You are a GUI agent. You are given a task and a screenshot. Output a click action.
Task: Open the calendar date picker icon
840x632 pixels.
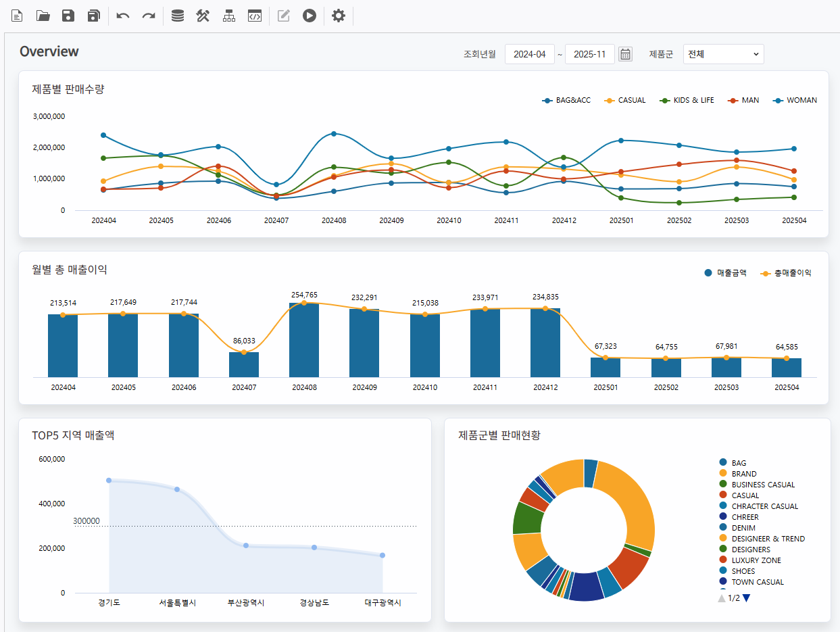click(625, 54)
